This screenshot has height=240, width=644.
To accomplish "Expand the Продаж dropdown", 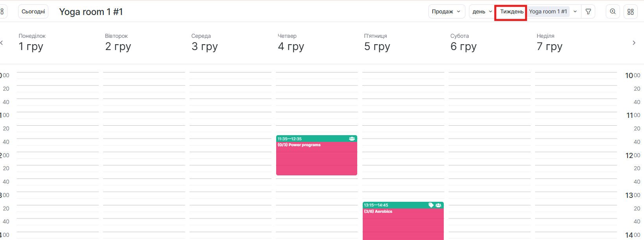I will (447, 12).
